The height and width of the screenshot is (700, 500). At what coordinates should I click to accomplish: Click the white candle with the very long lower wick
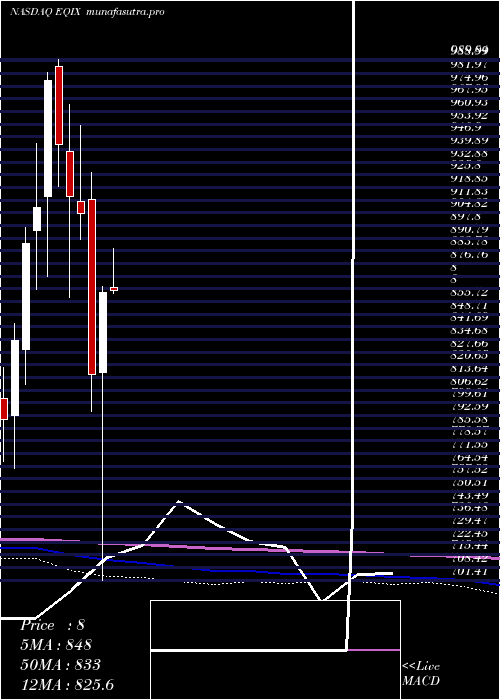pyautogui.click(x=103, y=332)
